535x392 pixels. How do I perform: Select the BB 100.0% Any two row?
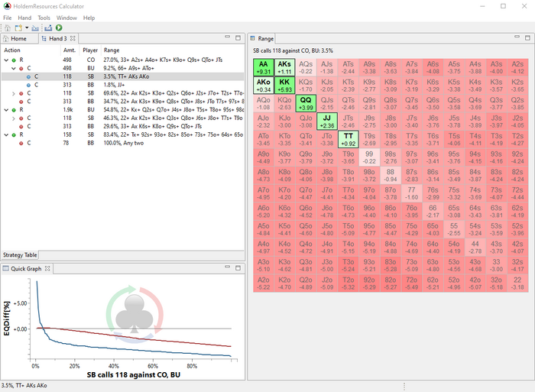[123, 144]
